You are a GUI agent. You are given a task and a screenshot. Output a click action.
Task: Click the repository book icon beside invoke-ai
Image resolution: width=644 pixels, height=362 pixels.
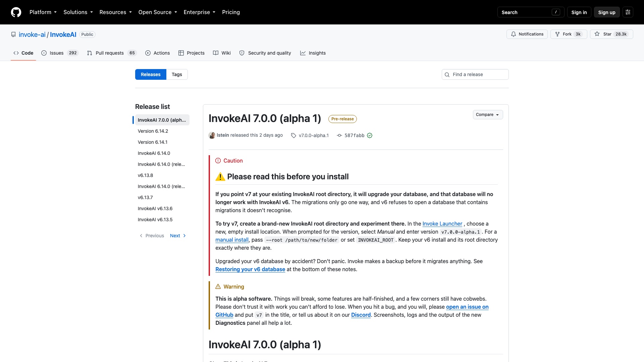13,35
